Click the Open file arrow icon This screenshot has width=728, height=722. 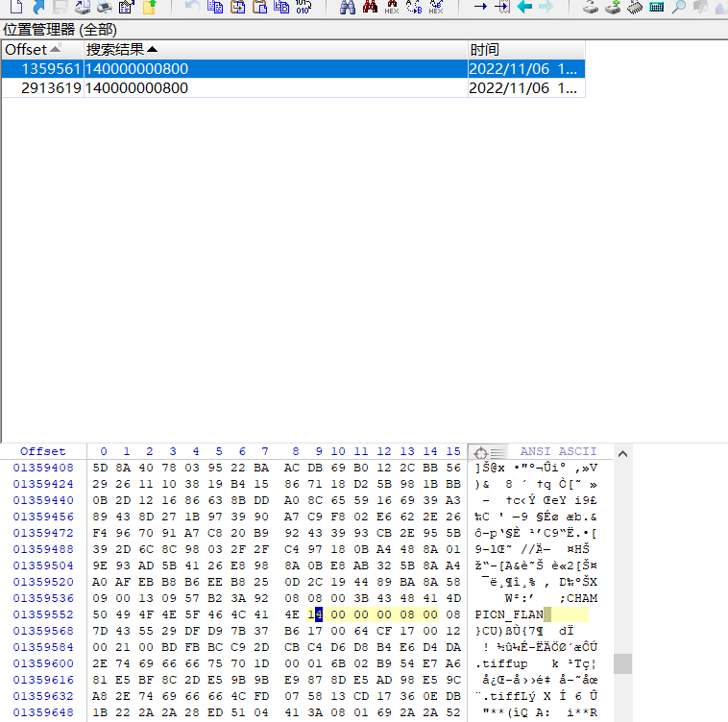38,7
